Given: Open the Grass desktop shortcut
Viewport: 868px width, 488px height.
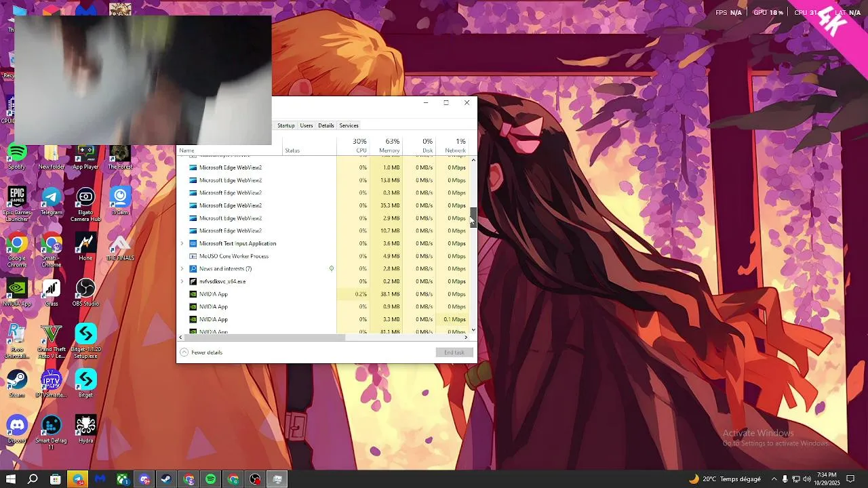Looking at the screenshot, I should [x=52, y=293].
